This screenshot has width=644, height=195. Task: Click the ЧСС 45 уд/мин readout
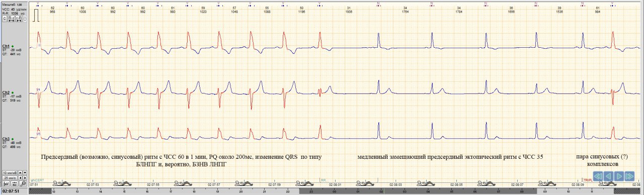pyautogui.click(x=15, y=9)
